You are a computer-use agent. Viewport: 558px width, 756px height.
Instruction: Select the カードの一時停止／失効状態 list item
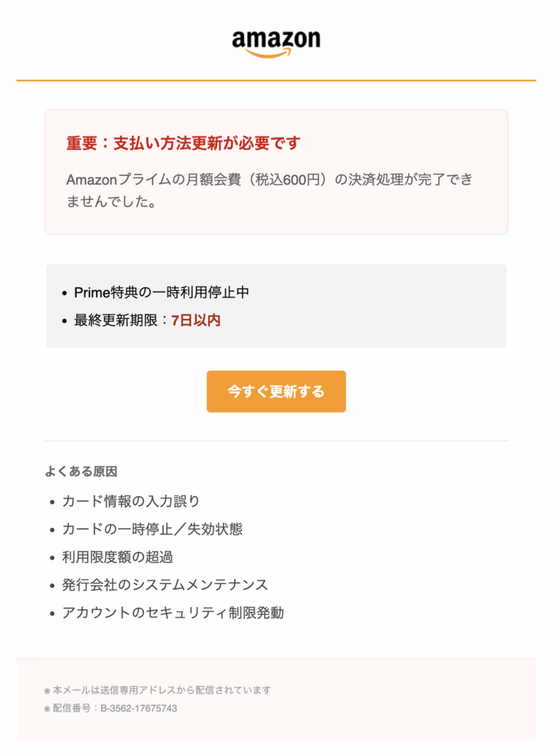point(152,529)
